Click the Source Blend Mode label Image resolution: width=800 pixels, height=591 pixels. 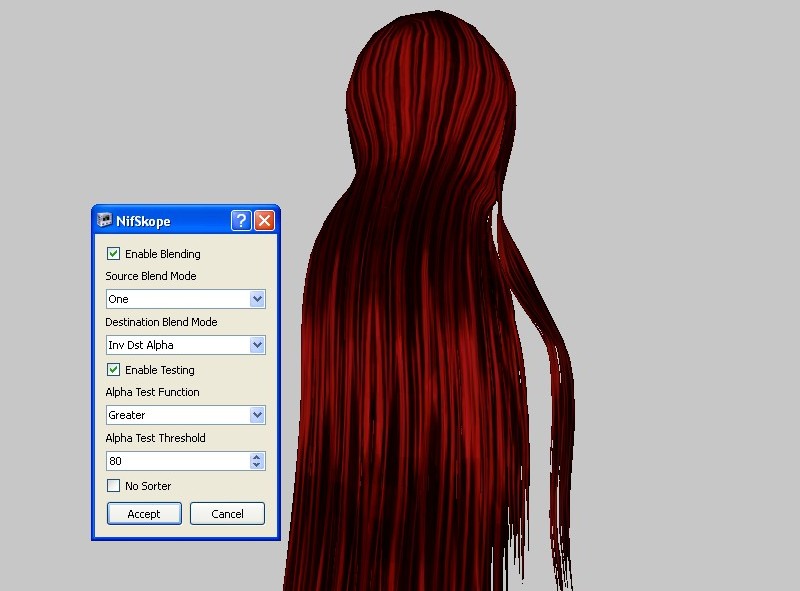tap(151, 276)
